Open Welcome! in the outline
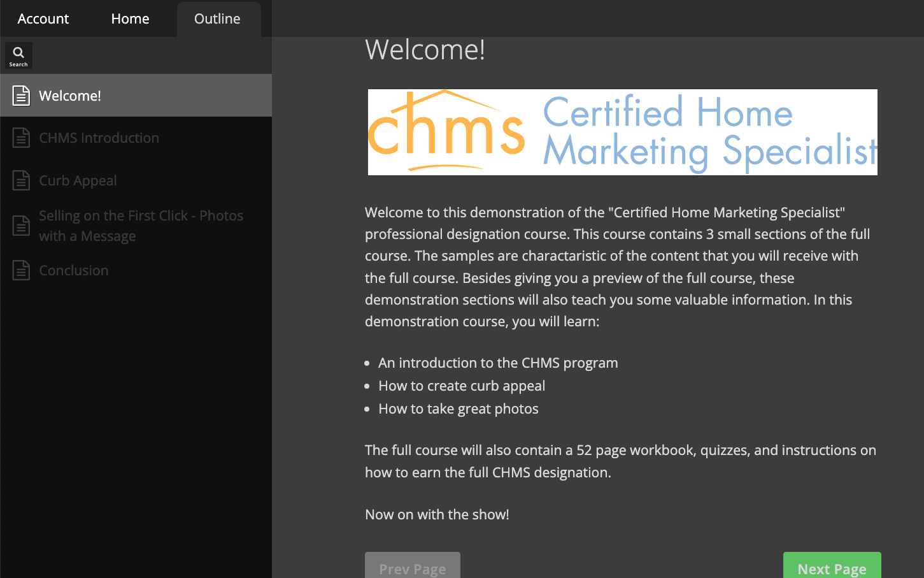This screenshot has width=924, height=578. point(136,96)
